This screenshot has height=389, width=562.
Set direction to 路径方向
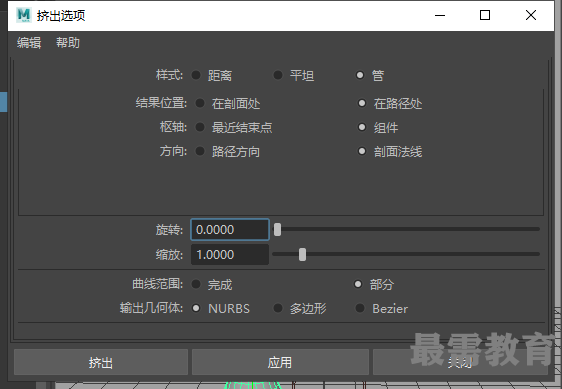coord(200,151)
